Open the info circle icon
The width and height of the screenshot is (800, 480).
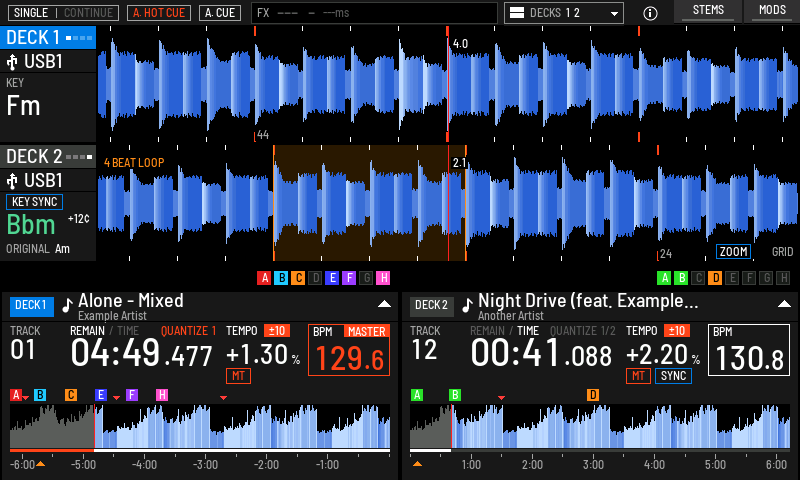pos(650,13)
